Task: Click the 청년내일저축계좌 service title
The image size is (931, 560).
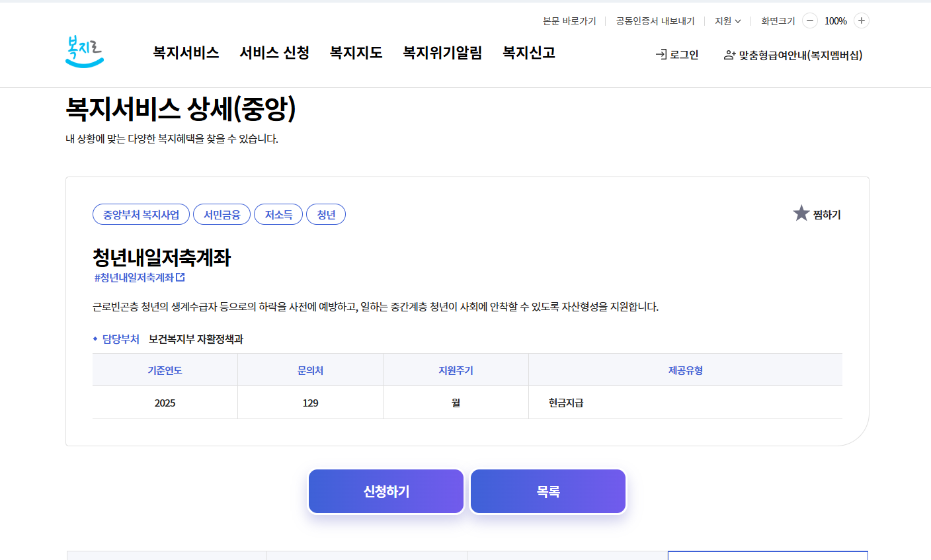Action: pos(162,257)
